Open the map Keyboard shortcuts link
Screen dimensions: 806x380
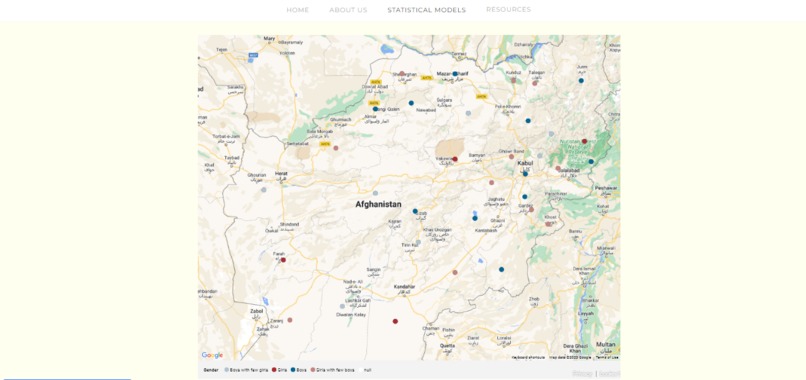click(528, 357)
